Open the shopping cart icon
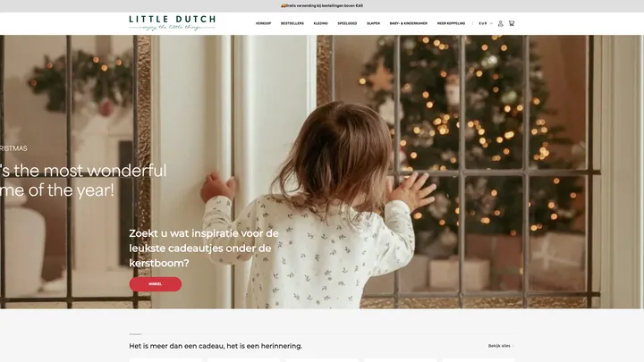This screenshot has width=644, height=362. (512, 23)
